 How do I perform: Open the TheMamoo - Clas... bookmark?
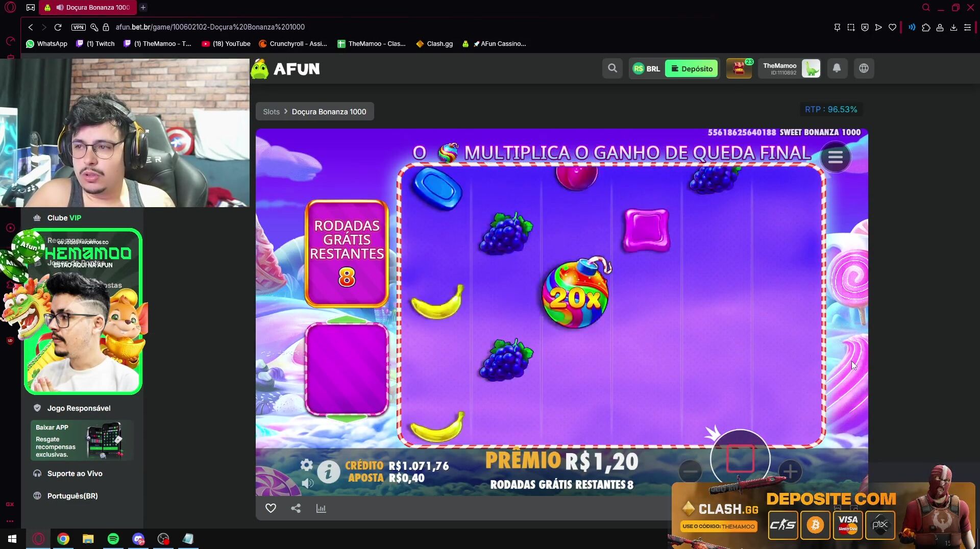[x=372, y=44]
